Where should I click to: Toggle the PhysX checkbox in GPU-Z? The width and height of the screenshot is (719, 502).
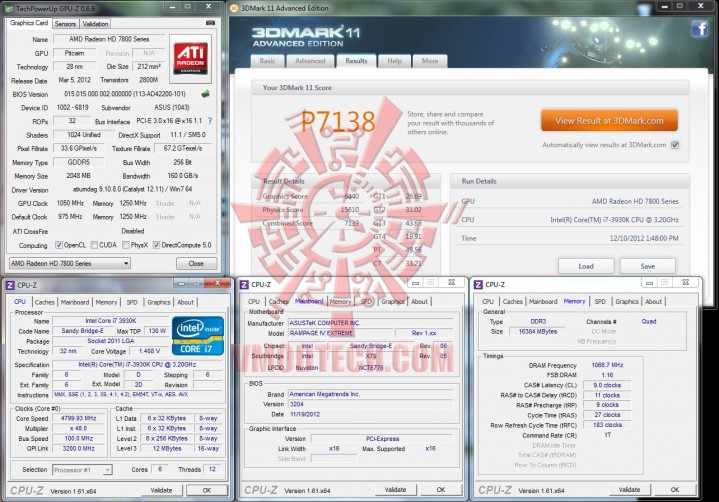(x=126, y=245)
